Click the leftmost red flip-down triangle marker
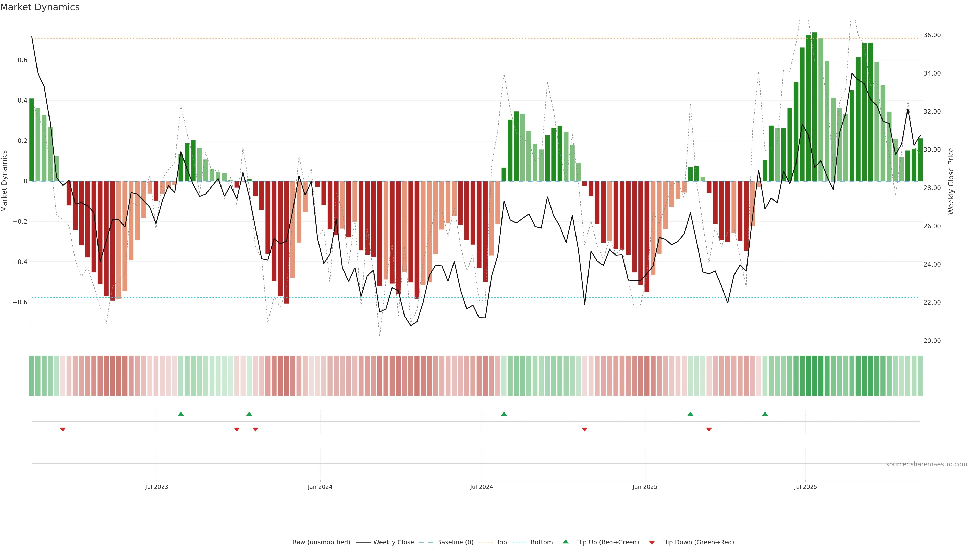 (63, 429)
